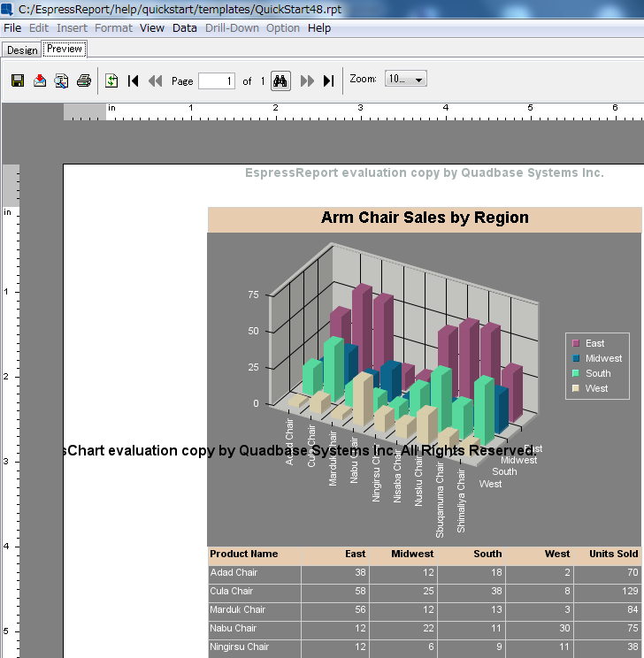The width and height of the screenshot is (644, 658).
Task: Open the Zoom percentage dropdown
Action: tap(405, 79)
